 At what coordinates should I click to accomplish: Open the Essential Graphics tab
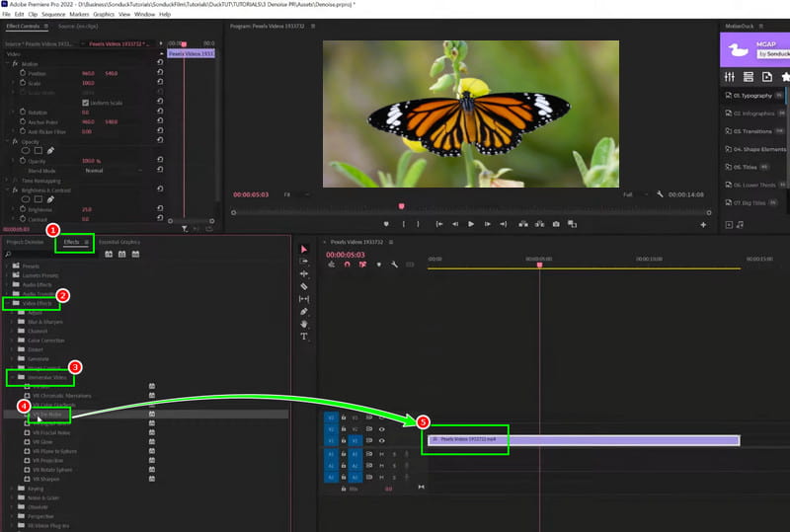(x=119, y=243)
